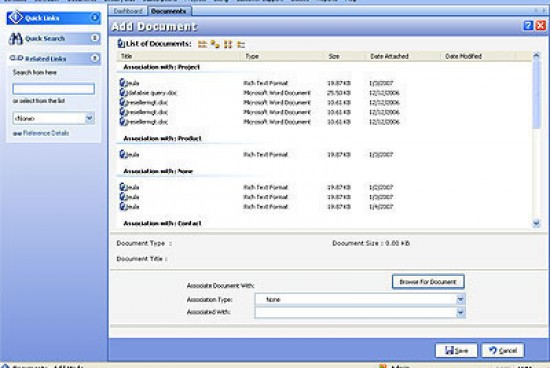Click second orange icon after List of Documents

pyautogui.click(x=215, y=44)
